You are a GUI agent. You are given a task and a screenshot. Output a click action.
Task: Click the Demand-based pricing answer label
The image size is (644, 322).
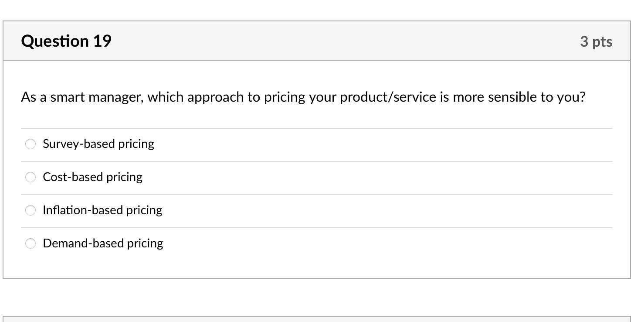point(103,243)
